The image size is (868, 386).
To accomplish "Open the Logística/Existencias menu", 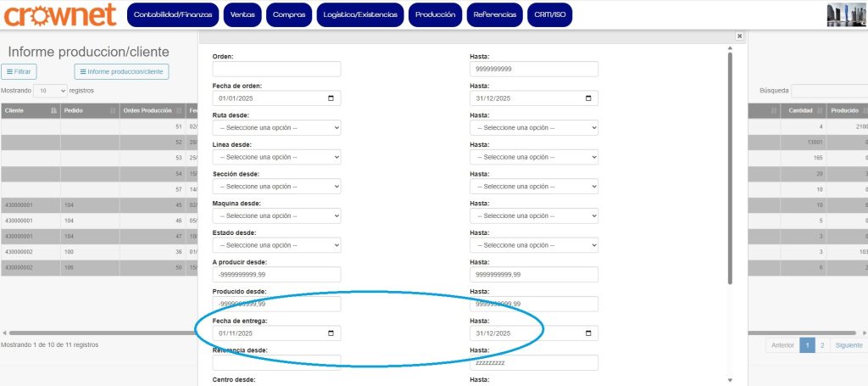I will tap(360, 14).
